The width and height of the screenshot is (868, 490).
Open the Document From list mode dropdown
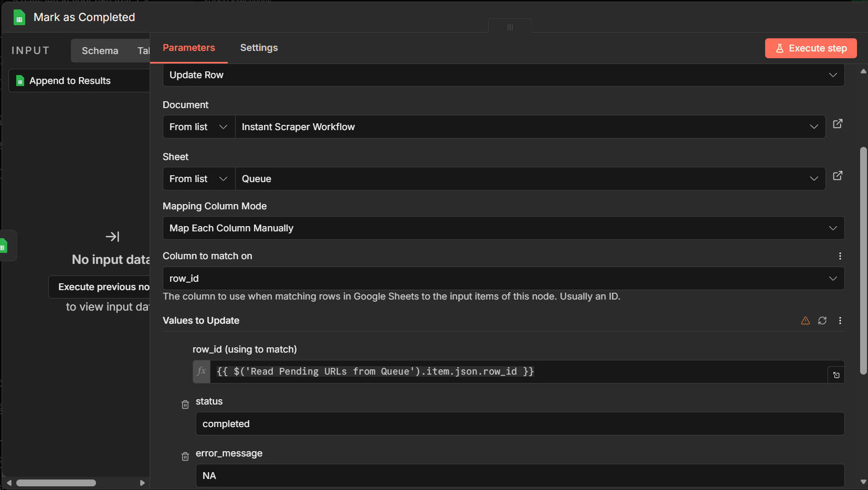point(199,127)
